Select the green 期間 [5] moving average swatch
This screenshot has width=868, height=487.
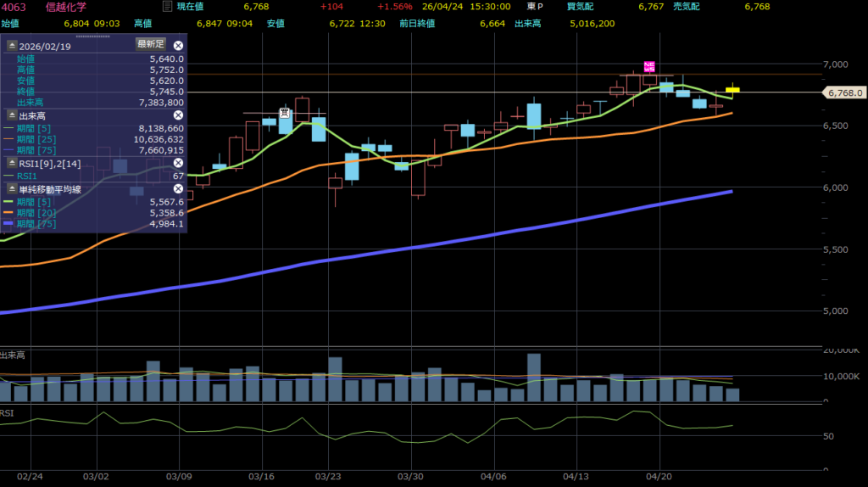pos(8,202)
